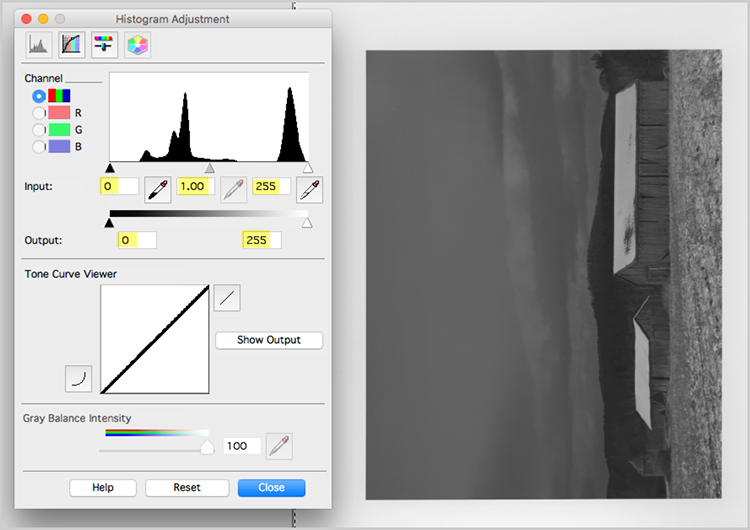750x530 pixels.
Task: Click the Help button
Action: (103, 488)
